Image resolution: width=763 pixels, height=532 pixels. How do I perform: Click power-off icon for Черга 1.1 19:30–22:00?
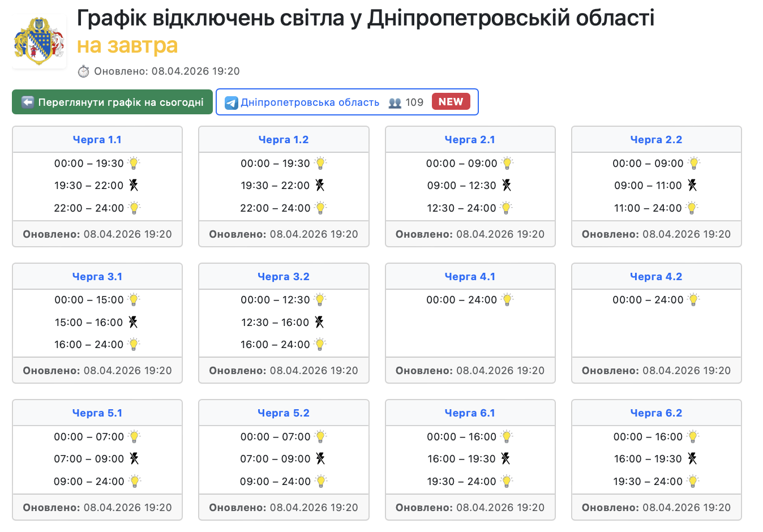[134, 185]
